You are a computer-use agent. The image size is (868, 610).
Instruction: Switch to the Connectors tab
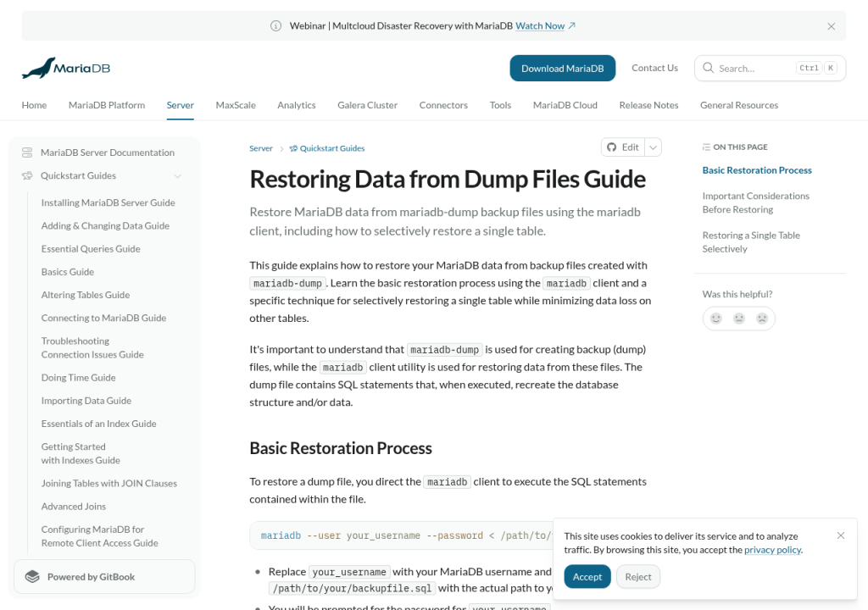[x=443, y=105]
